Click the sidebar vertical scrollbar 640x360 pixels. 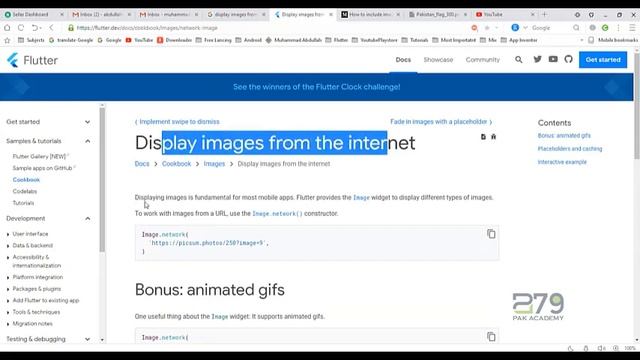coord(102,180)
